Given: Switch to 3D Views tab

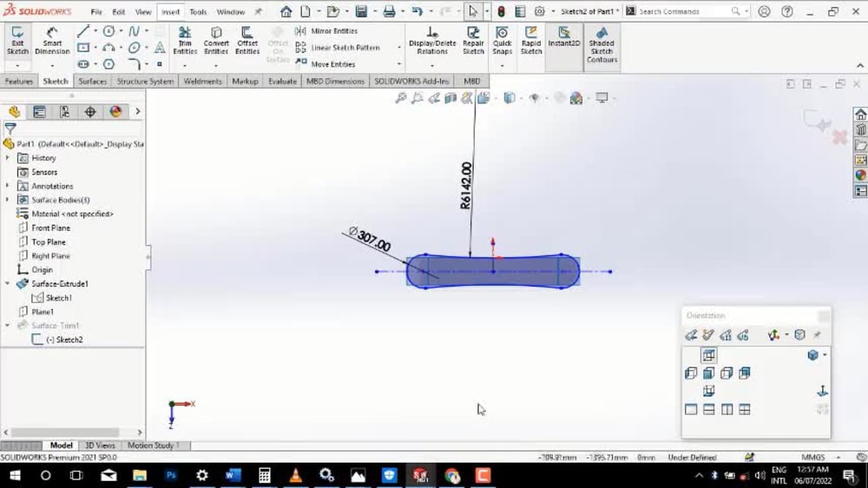Looking at the screenshot, I should 100,445.
